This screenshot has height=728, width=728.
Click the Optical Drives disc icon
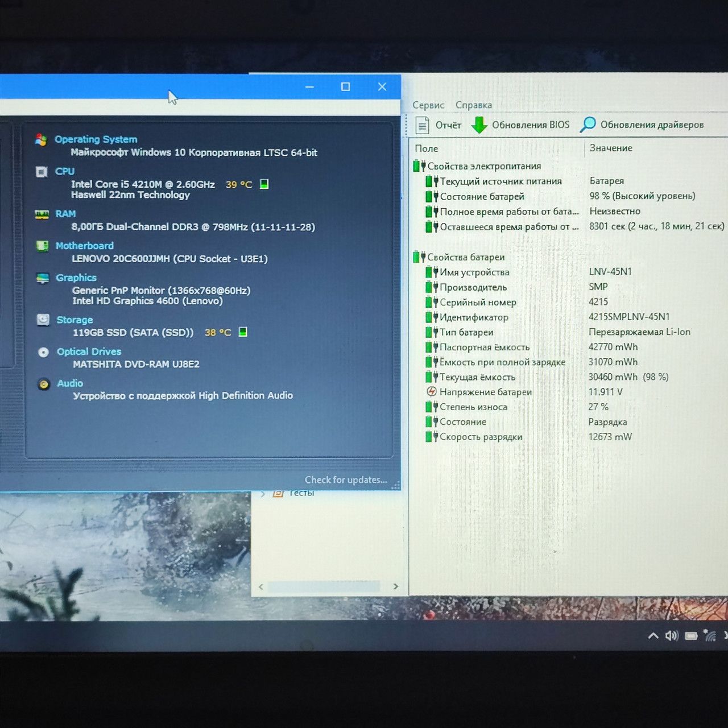tap(43, 352)
